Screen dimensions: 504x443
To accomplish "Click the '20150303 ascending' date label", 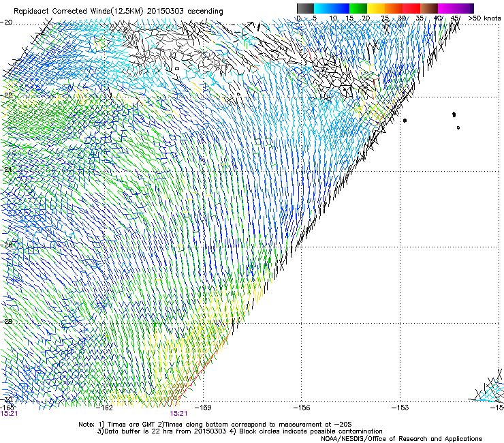I will (185, 11).
